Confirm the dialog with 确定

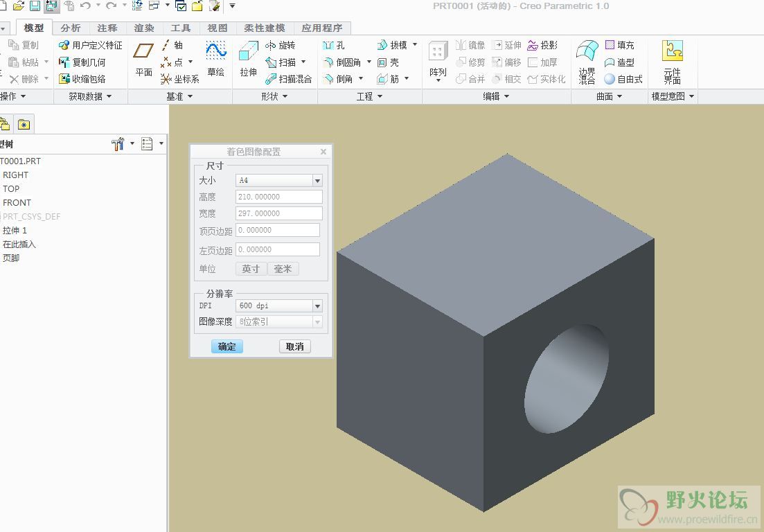[227, 346]
